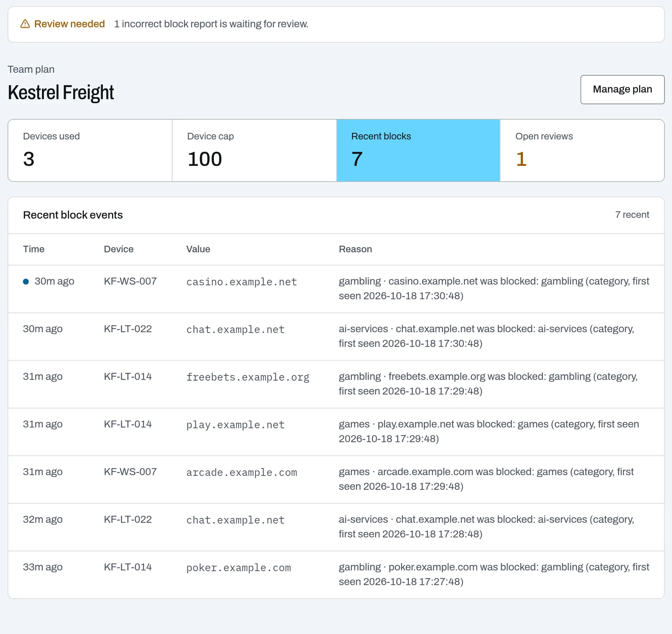Click the Review needed warning triangle icon
Viewport: 672px width, 634px height.
[25, 24]
